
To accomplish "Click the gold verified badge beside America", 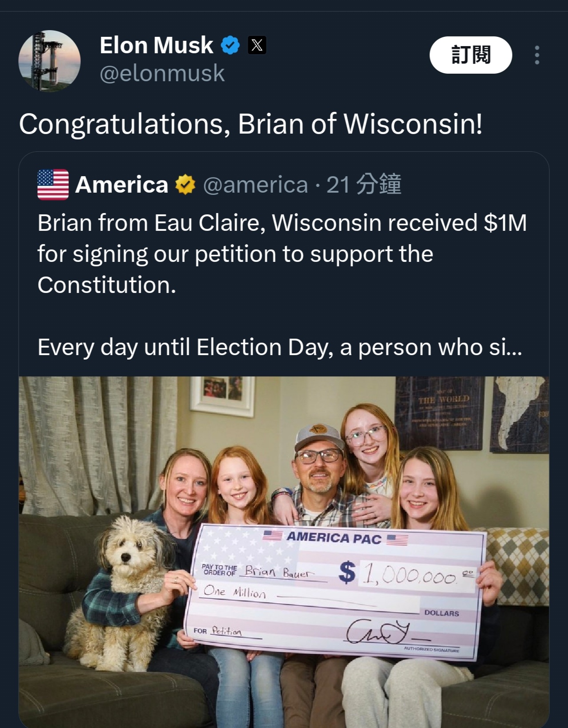I will click(185, 185).
